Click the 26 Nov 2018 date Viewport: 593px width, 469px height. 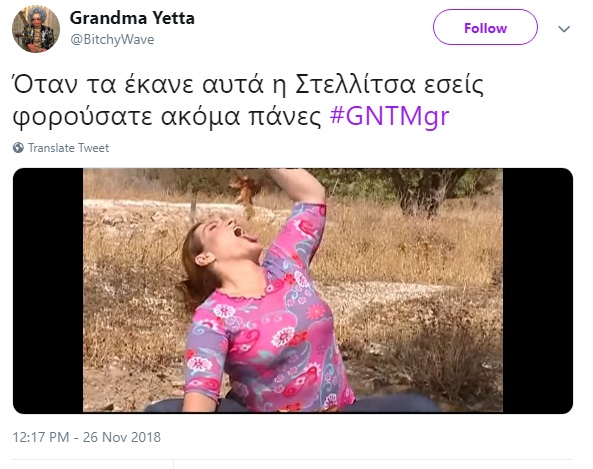[122, 437]
